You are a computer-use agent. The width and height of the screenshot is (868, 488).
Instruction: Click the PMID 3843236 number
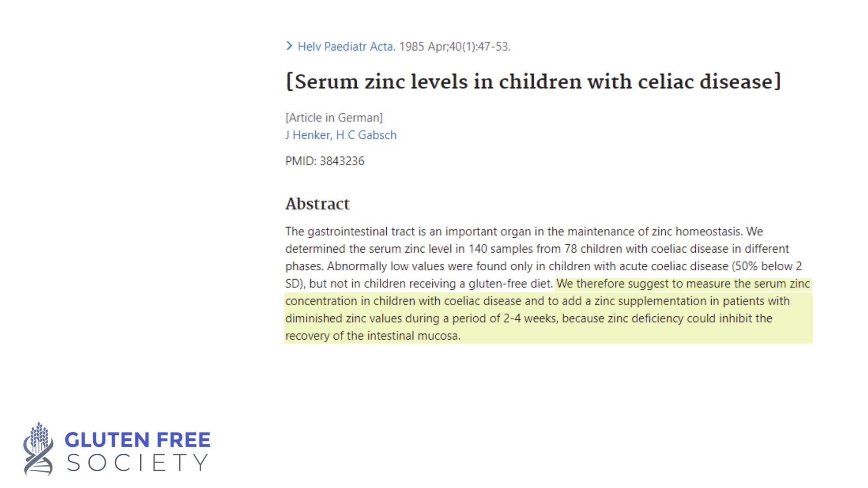pos(342,161)
